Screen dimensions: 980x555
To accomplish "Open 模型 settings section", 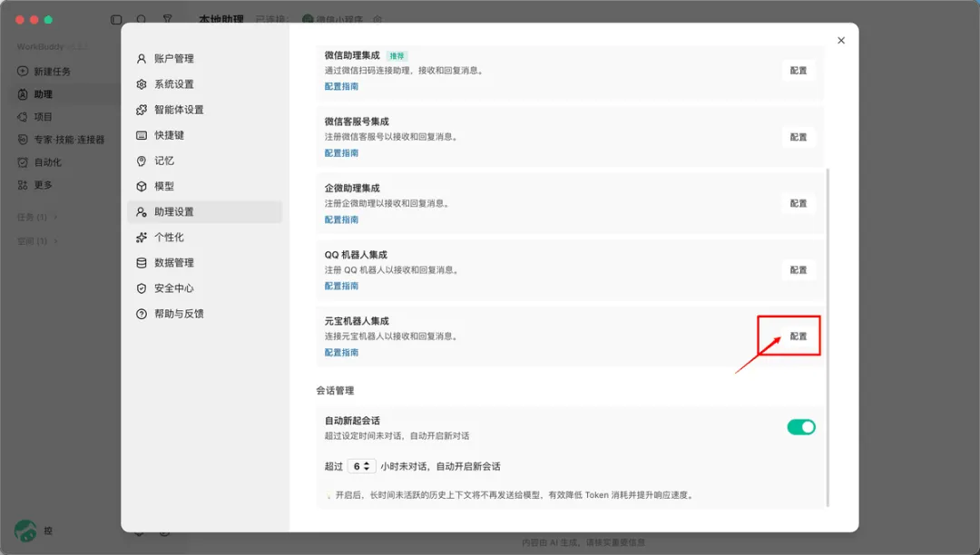I will [x=204, y=187].
